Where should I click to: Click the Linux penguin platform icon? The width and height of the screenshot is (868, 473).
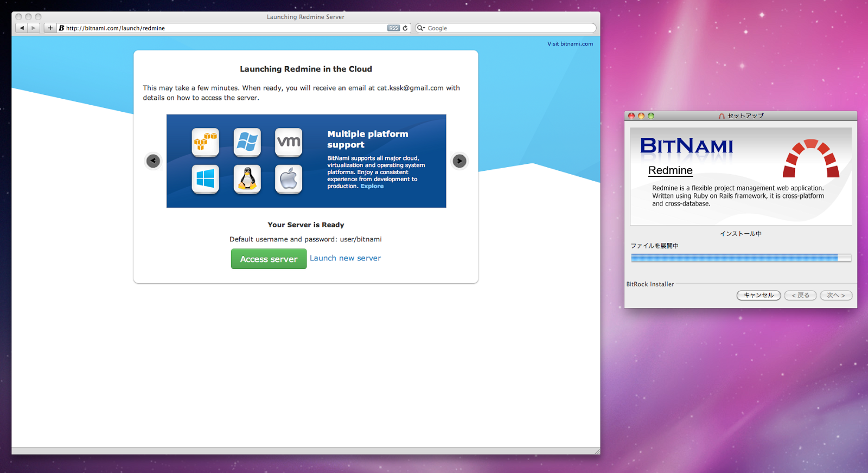click(x=247, y=179)
